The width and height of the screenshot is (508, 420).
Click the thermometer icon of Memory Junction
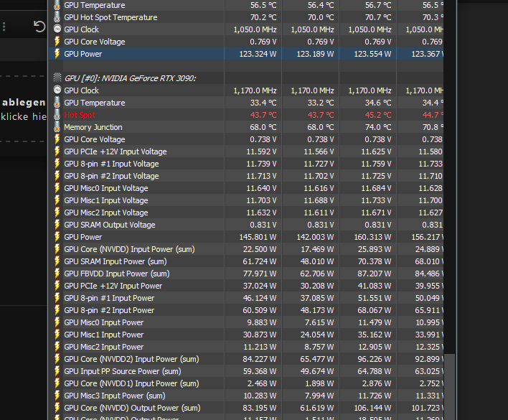pyautogui.click(x=57, y=127)
